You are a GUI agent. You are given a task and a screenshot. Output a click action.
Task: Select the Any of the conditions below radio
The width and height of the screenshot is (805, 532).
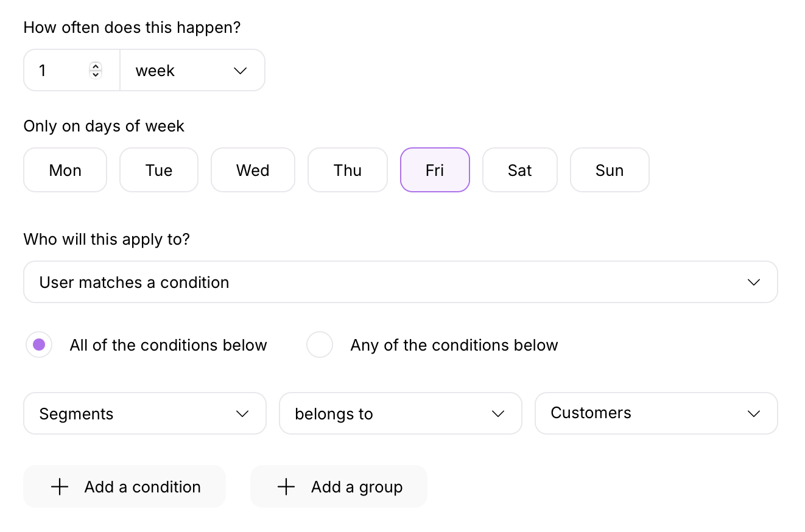(x=320, y=345)
